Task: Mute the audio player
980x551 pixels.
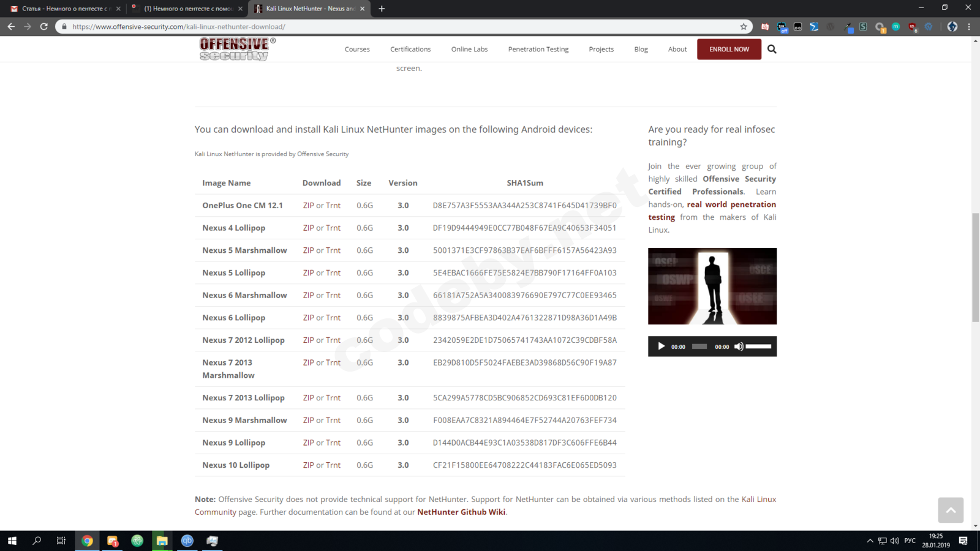Action: tap(739, 347)
